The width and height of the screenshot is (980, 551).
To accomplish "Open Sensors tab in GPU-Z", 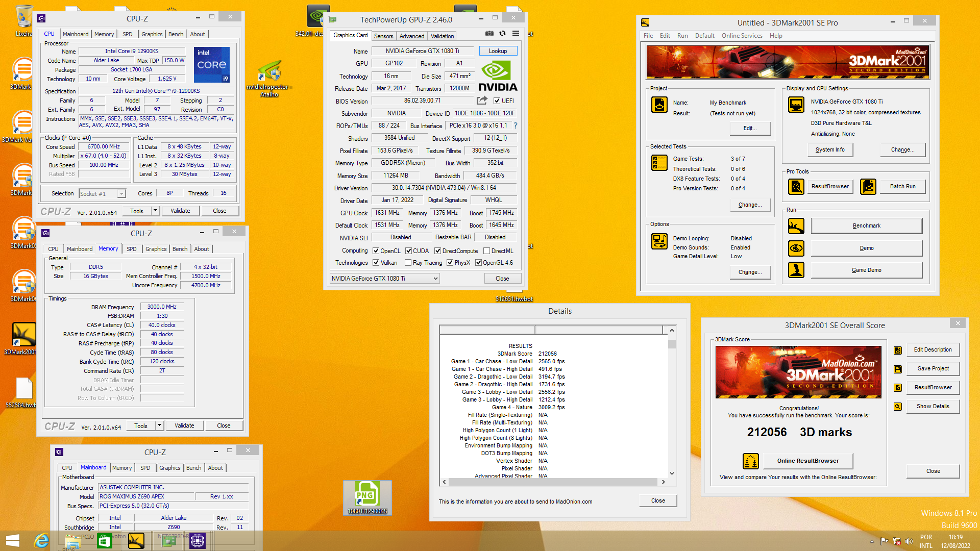I will (x=383, y=36).
